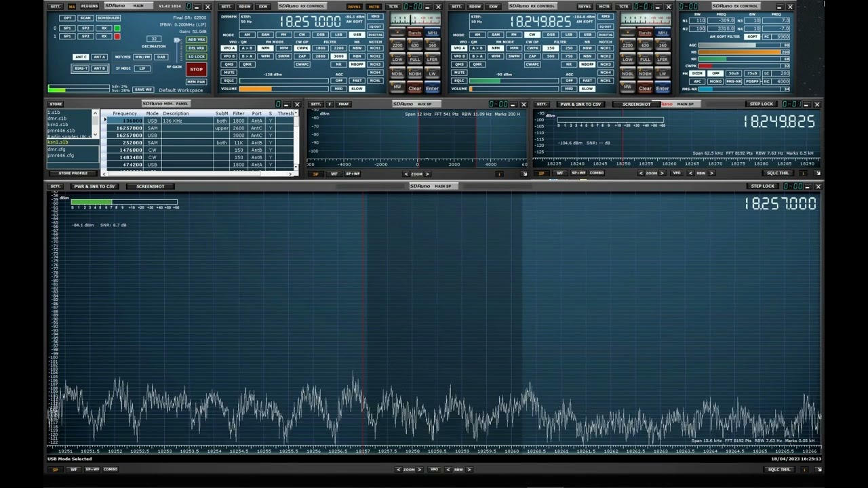Select CW mode in second RX Control (18.249.825)
The height and width of the screenshot is (488, 868).
(x=532, y=35)
